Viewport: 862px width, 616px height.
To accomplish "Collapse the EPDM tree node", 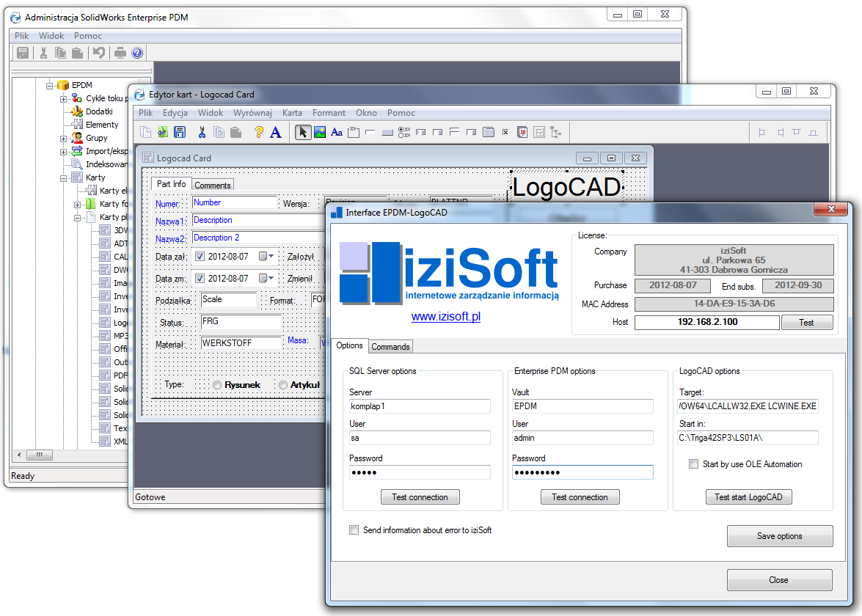I will (x=49, y=85).
